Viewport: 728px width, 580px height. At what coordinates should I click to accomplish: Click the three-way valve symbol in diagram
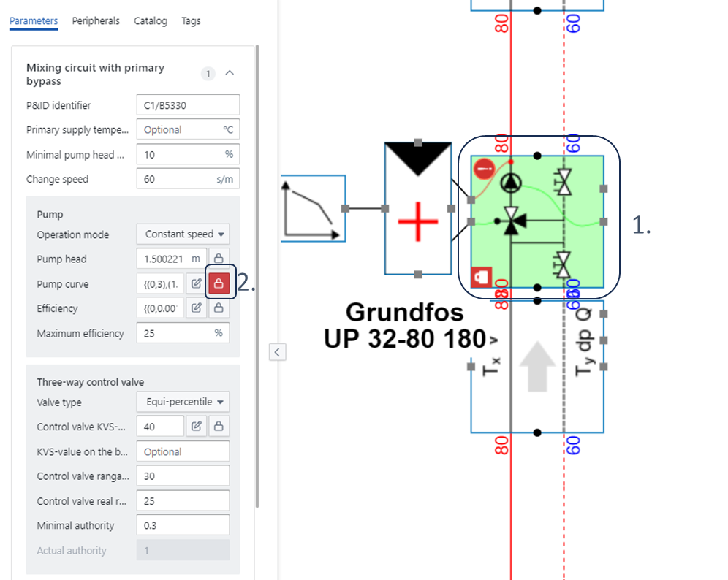[511, 220]
